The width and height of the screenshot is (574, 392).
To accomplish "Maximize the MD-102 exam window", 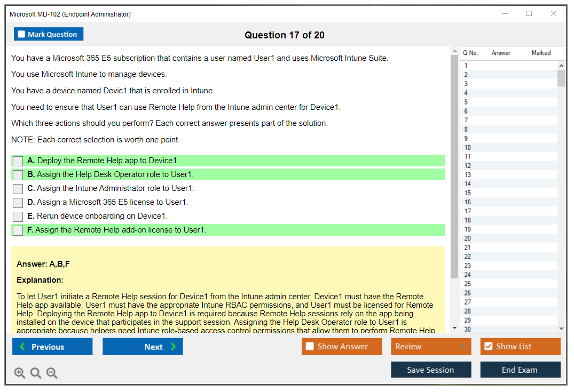I will click(529, 13).
